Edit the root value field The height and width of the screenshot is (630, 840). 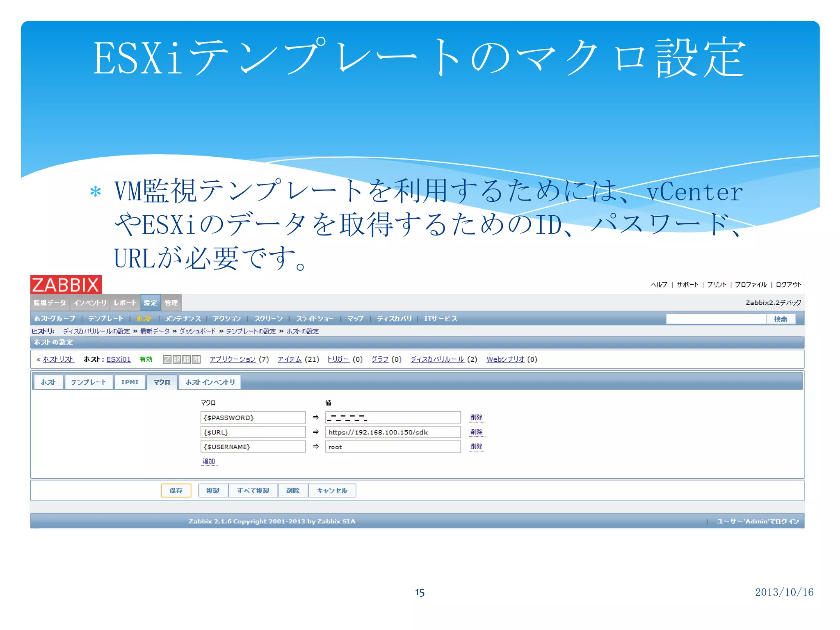tap(393, 447)
